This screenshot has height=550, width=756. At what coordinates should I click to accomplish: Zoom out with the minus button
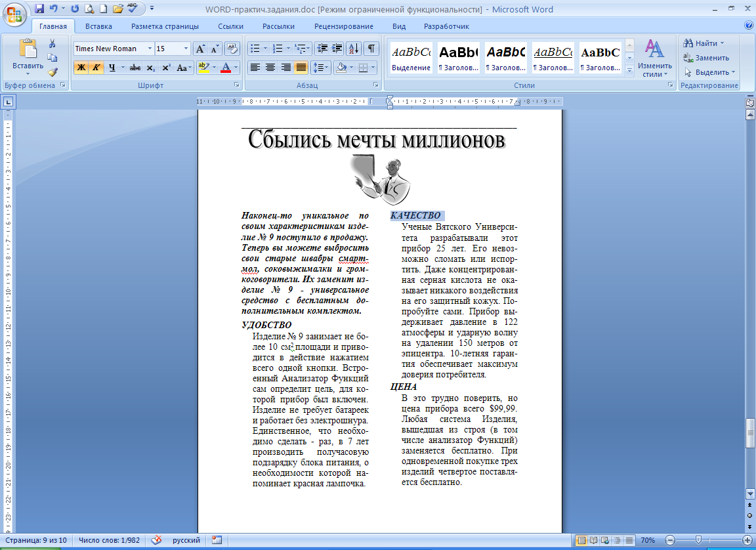click(x=669, y=540)
